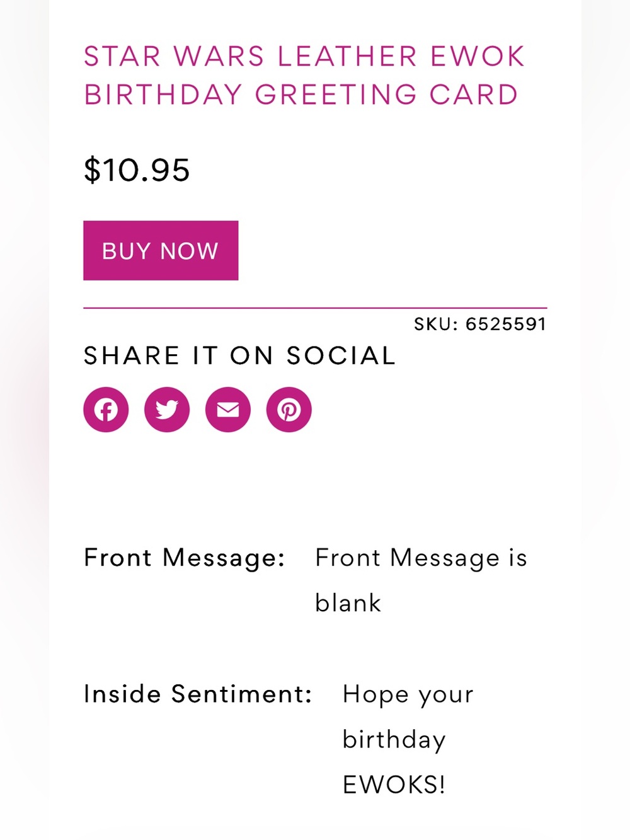Screen dimensions: 630x840
Task: Click the SKU number 6525591
Action: coord(506,324)
